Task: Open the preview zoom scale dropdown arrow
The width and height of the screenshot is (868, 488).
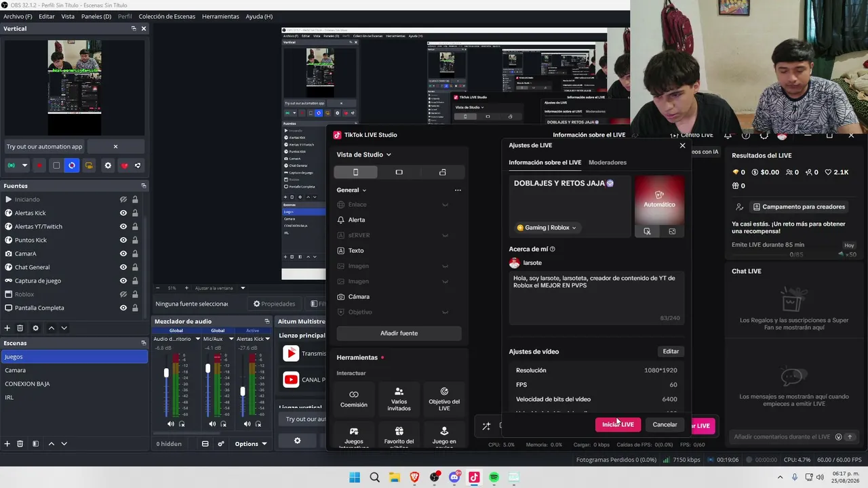Action: [243, 288]
